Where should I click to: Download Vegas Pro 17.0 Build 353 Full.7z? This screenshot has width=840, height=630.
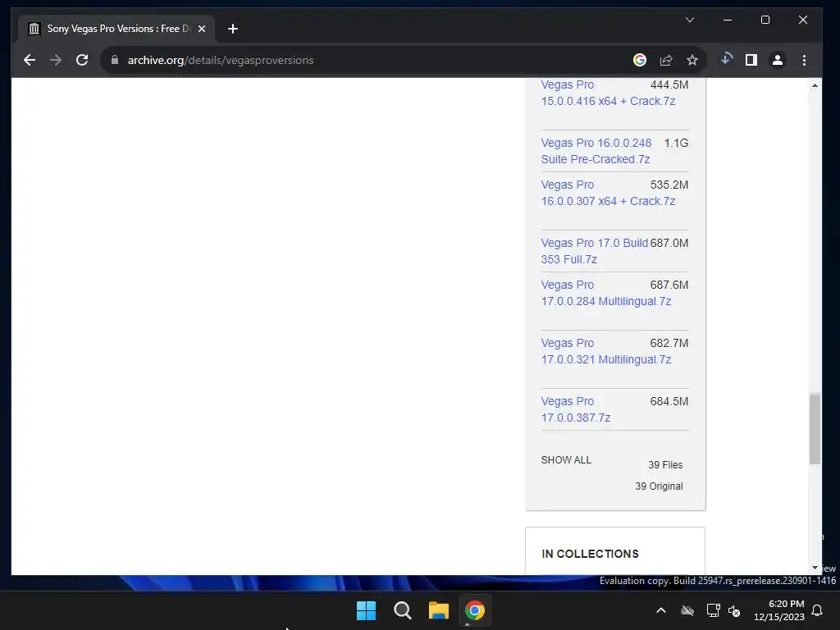pyautogui.click(x=595, y=251)
